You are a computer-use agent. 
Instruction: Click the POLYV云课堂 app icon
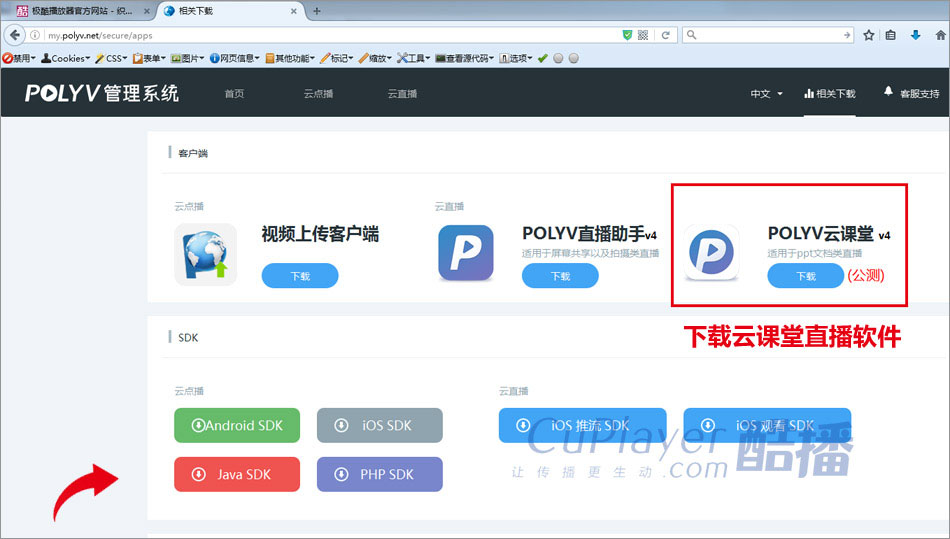click(712, 254)
